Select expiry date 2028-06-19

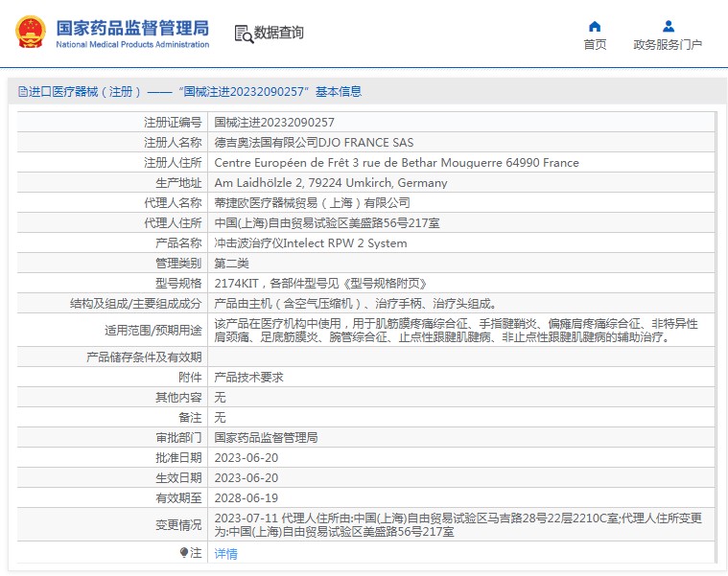[x=247, y=498]
